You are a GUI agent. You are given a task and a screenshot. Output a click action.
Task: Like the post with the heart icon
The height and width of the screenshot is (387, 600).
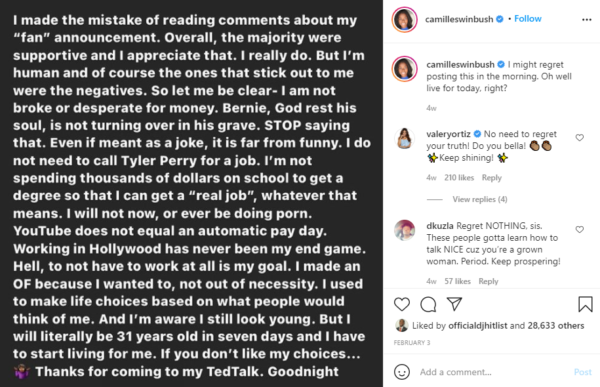click(402, 304)
